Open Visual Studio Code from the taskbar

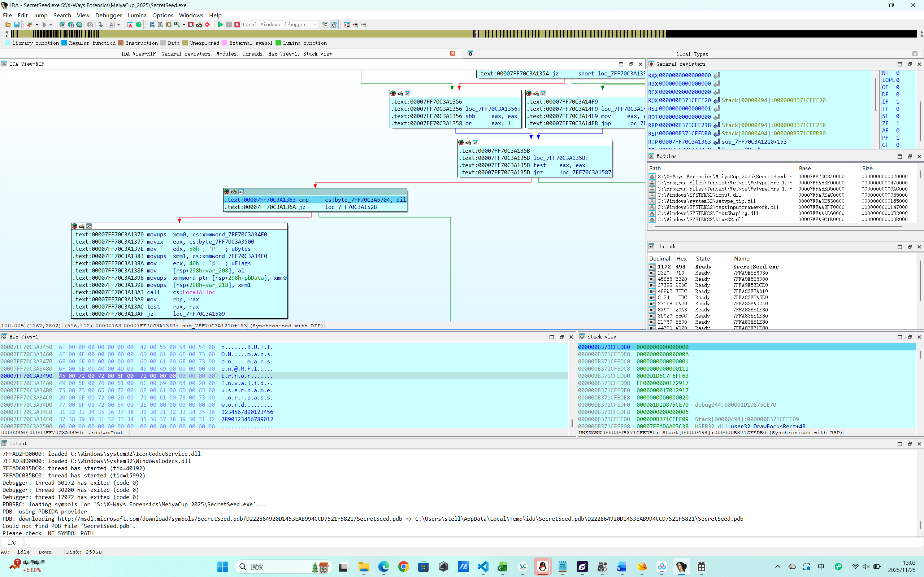[x=483, y=567]
